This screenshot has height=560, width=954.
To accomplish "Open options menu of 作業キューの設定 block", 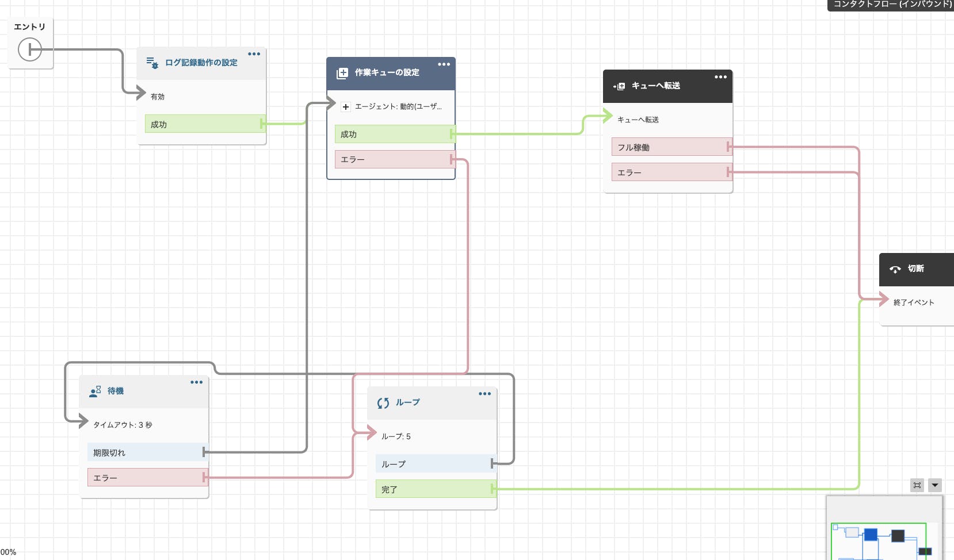I will tap(444, 64).
